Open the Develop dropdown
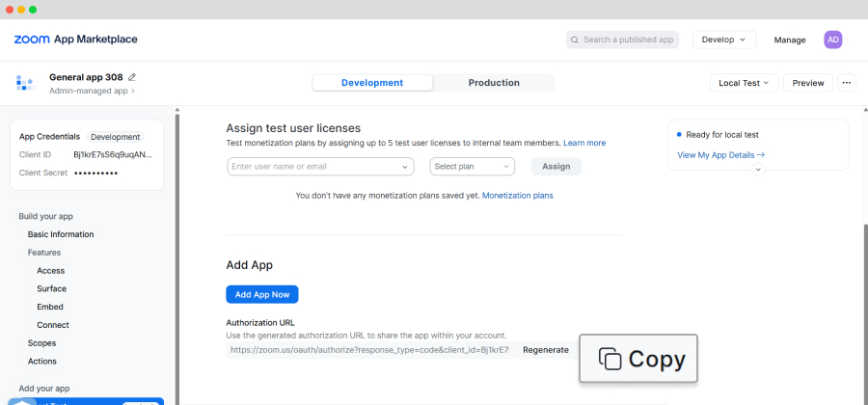 (x=724, y=40)
